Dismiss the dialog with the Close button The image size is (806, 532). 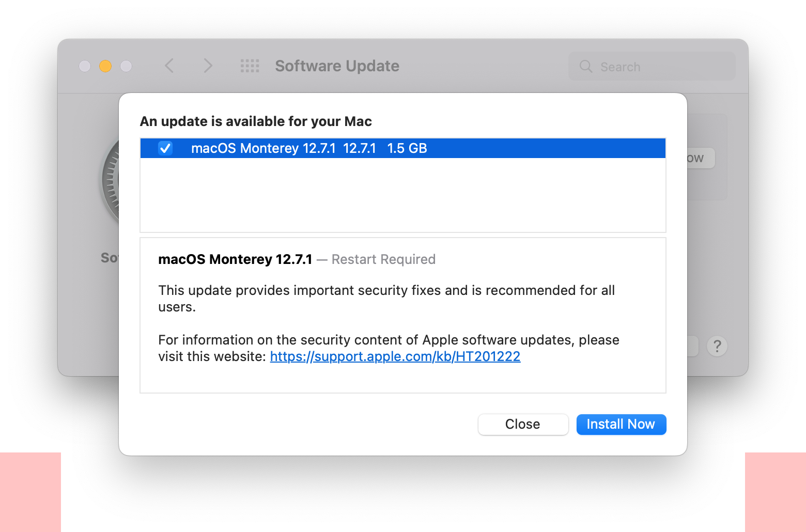coord(523,425)
